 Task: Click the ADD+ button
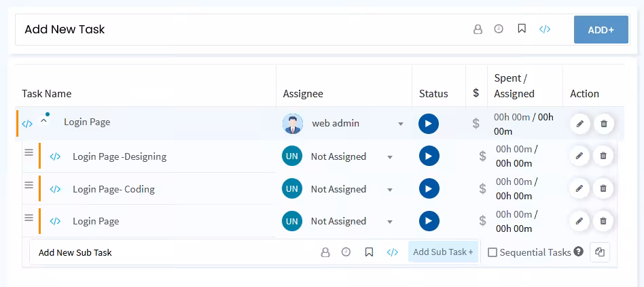pos(601,30)
